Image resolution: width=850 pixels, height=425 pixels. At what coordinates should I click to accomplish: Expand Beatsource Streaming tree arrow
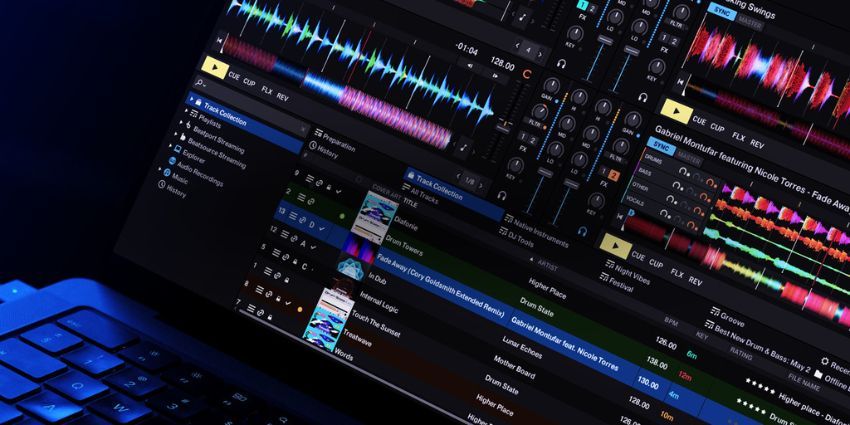176,136
